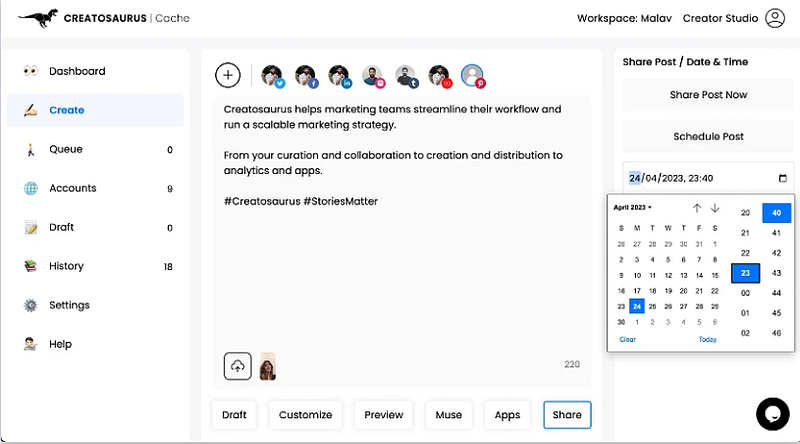
Task: Click the date and time input field
Action: 708,178
